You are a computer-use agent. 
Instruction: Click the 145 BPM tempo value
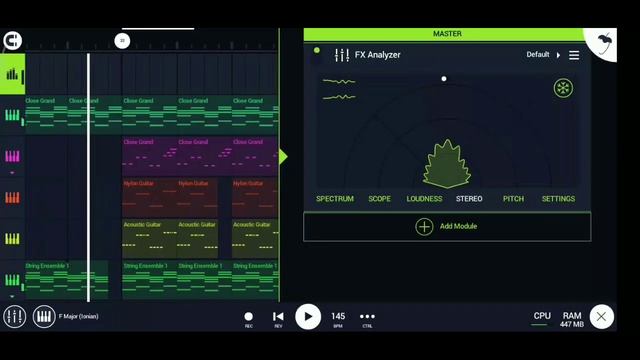[338, 318]
